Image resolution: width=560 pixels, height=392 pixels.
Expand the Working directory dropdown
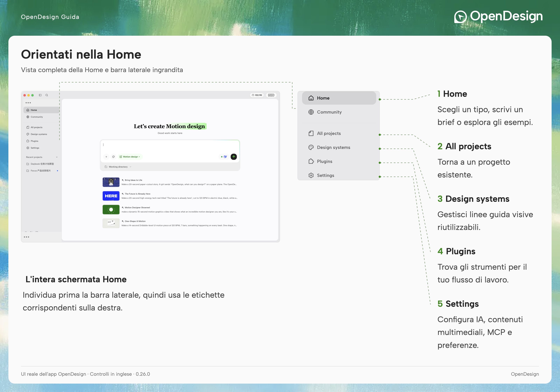118,167
